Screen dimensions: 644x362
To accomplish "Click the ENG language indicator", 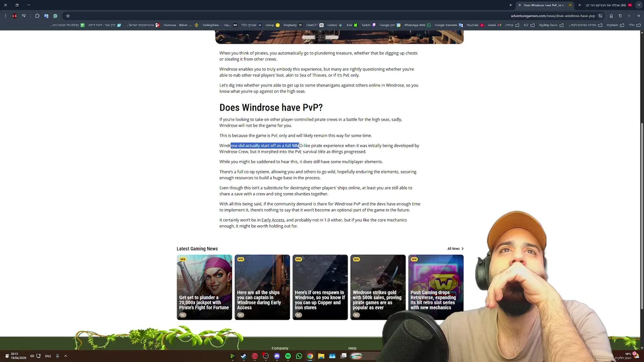I will (x=48, y=356).
